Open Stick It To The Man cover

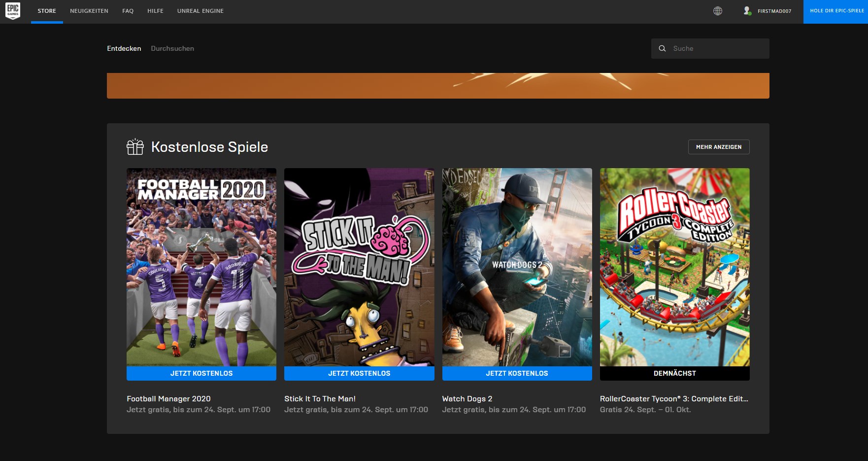(x=359, y=267)
